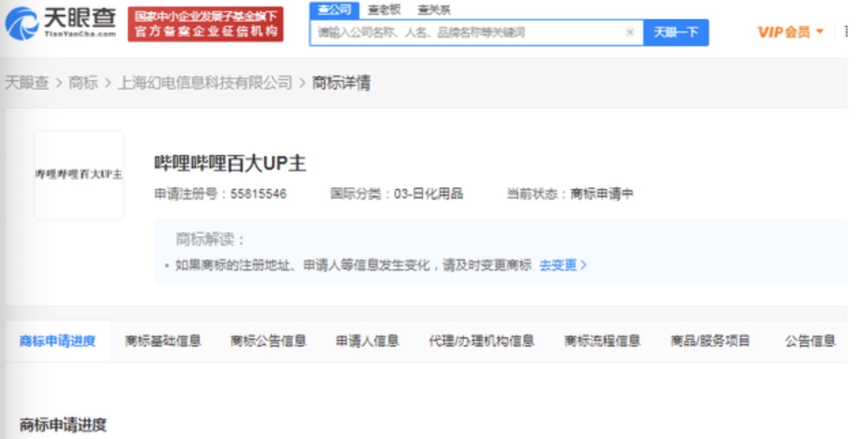The image size is (868, 439).
Task: Switch to the 查老板 search tab
Action: point(384,10)
